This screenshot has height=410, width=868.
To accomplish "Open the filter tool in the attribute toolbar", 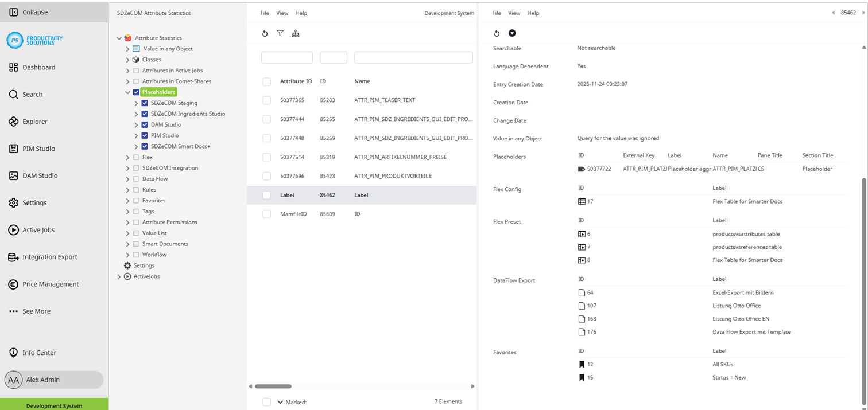I will [280, 33].
